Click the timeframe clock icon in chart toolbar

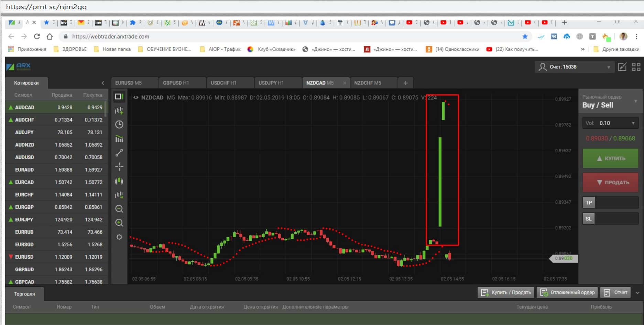[x=119, y=124]
